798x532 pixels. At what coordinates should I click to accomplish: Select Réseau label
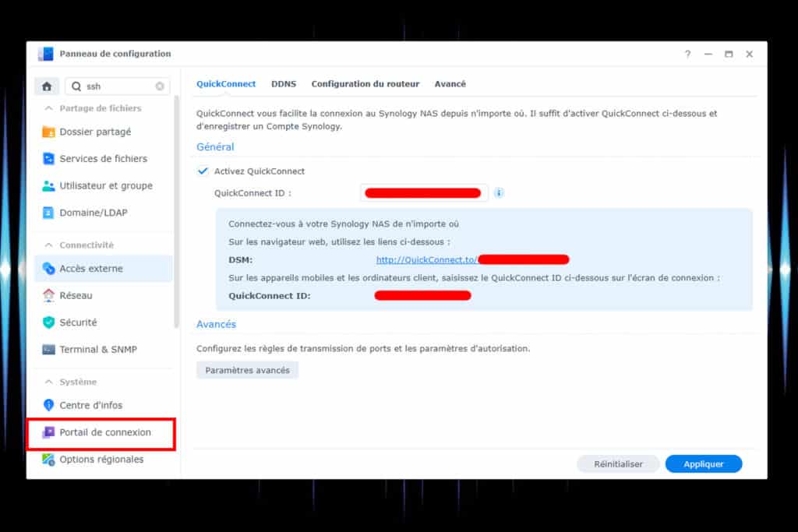pos(76,295)
